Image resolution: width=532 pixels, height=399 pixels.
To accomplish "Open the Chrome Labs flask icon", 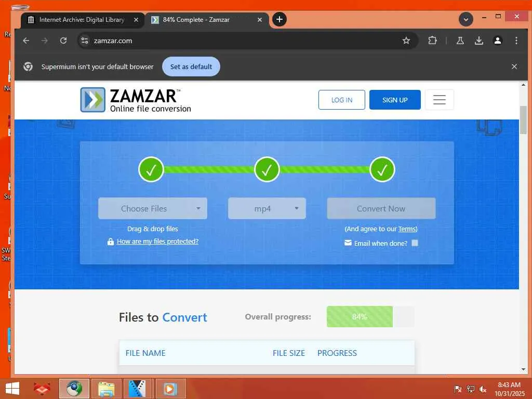I will click(460, 41).
